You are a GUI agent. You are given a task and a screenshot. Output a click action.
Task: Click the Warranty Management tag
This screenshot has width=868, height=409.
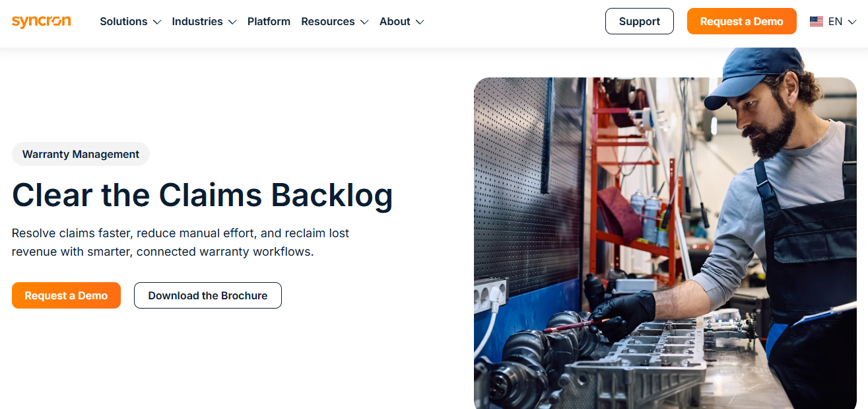point(81,154)
